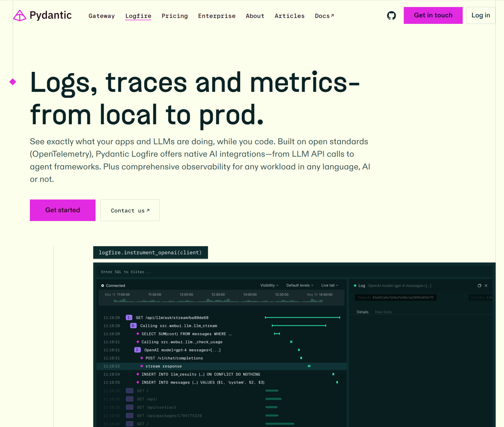Collapse the GET /api/llm/ask/stream span badge
Screen dimensions: 504x427
(129, 318)
